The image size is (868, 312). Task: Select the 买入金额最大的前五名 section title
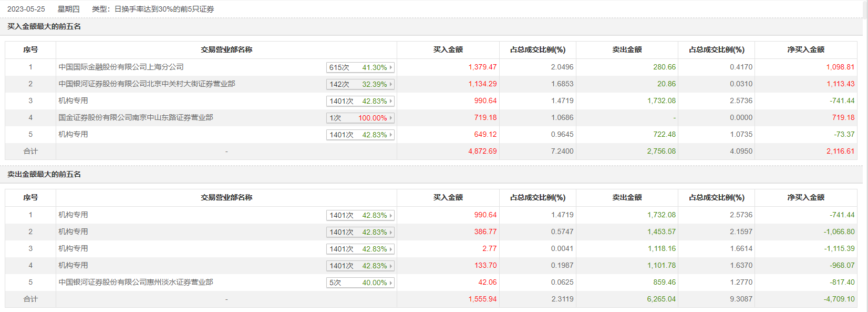[x=44, y=26]
